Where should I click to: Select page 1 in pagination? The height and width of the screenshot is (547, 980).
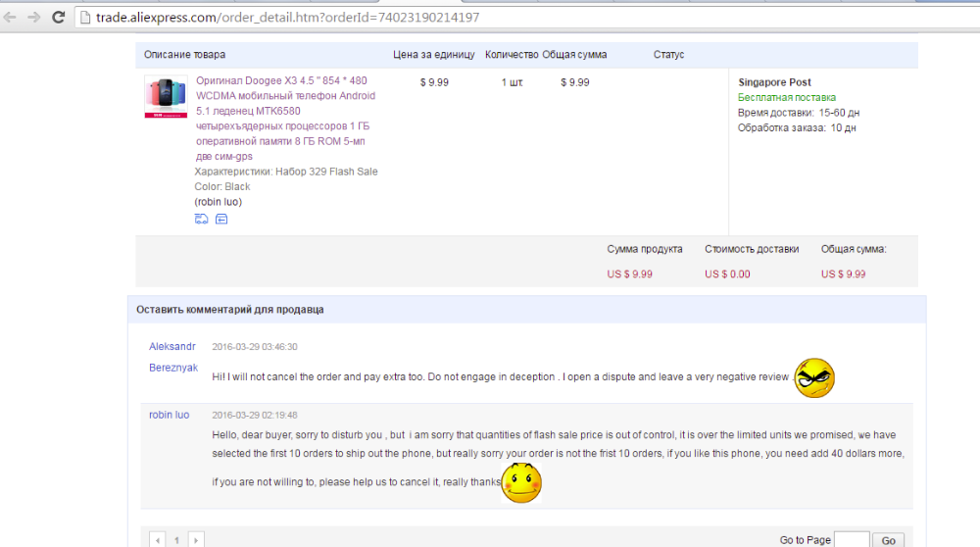[x=176, y=540]
